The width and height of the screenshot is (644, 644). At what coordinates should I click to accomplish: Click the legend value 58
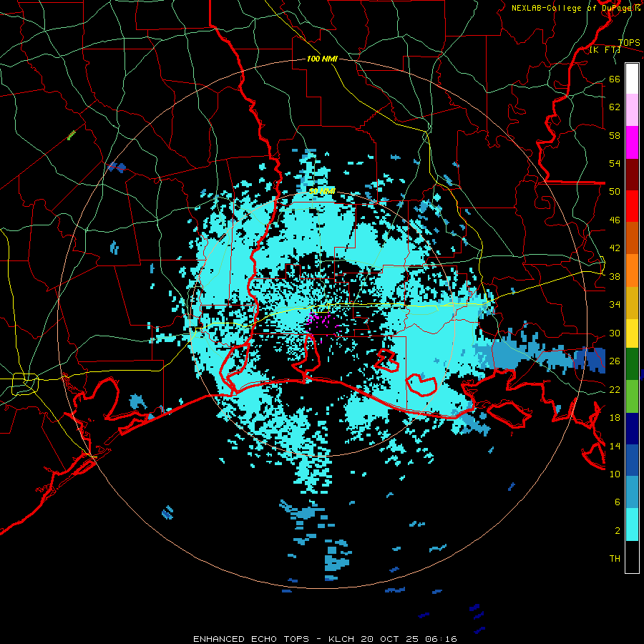(x=615, y=135)
